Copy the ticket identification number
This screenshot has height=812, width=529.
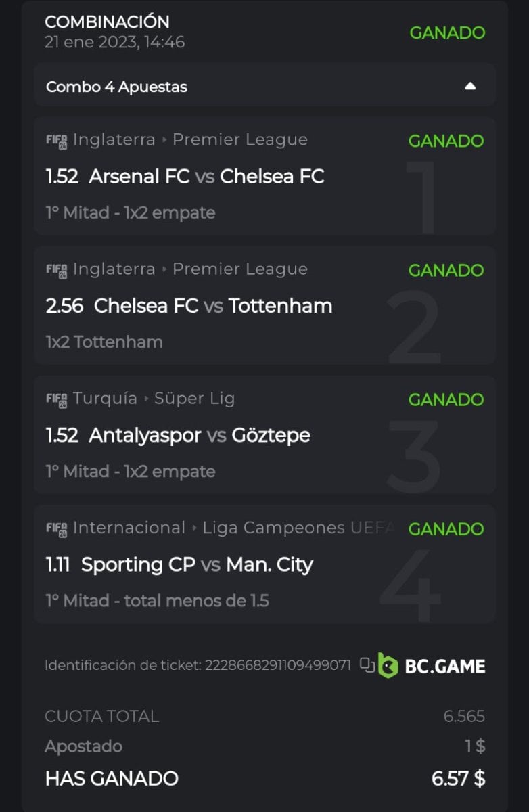click(367, 665)
